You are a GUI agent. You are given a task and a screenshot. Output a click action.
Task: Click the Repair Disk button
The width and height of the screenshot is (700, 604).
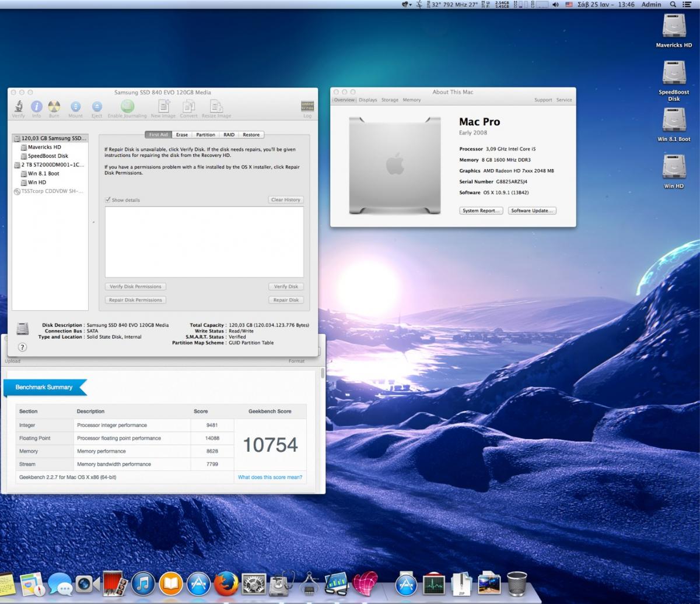pyautogui.click(x=286, y=300)
